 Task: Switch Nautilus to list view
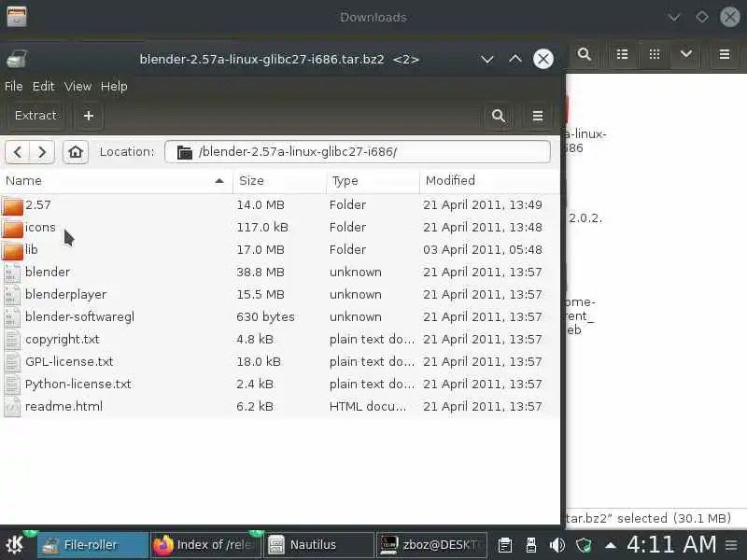click(x=622, y=54)
